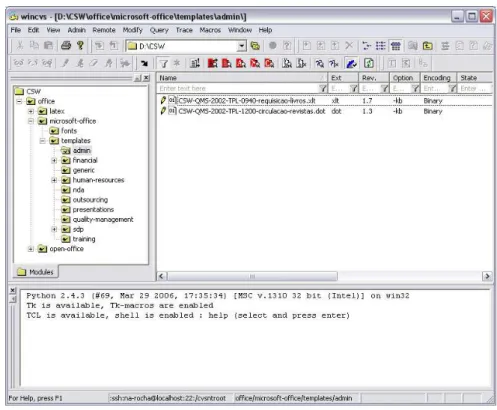This screenshot has height=410, width=497.
Task: Click the gray X delete toolbar icon
Action: pos(349,46)
